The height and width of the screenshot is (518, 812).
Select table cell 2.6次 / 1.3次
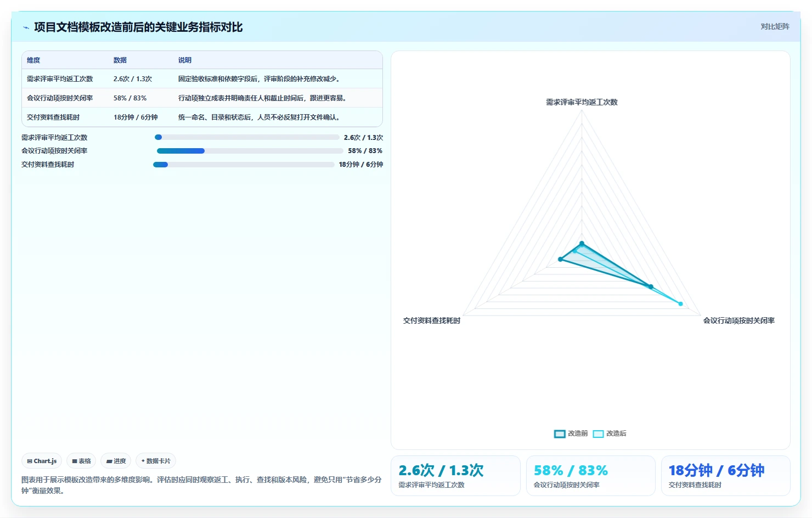133,79
